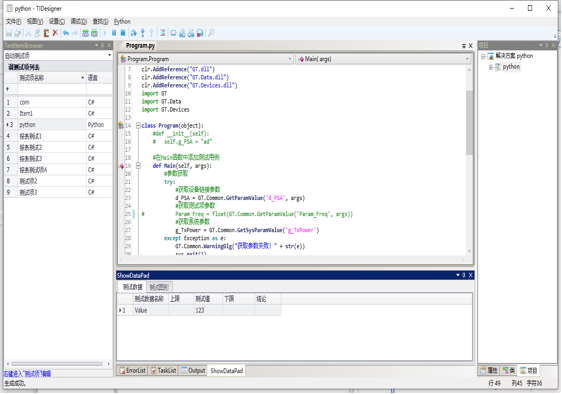The height and width of the screenshot is (394, 562).
Task: Click the first green build icon
Action: pyautogui.click(x=85, y=33)
